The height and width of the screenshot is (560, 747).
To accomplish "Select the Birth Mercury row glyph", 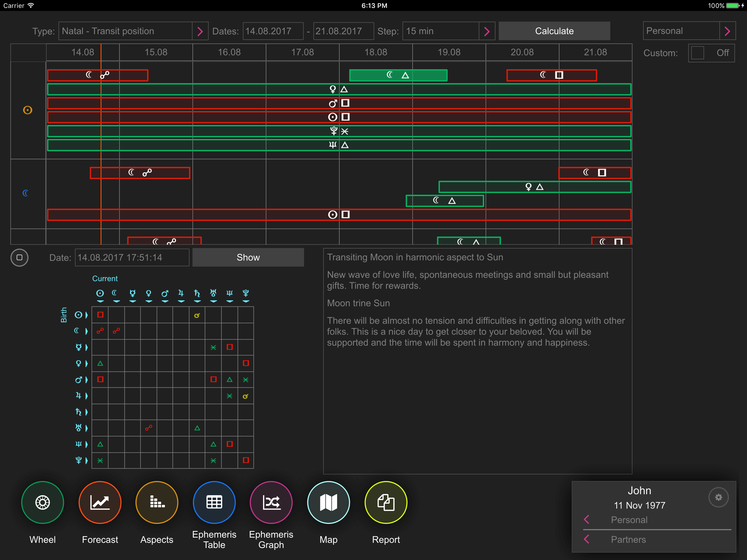I will pyautogui.click(x=78, y=347).
